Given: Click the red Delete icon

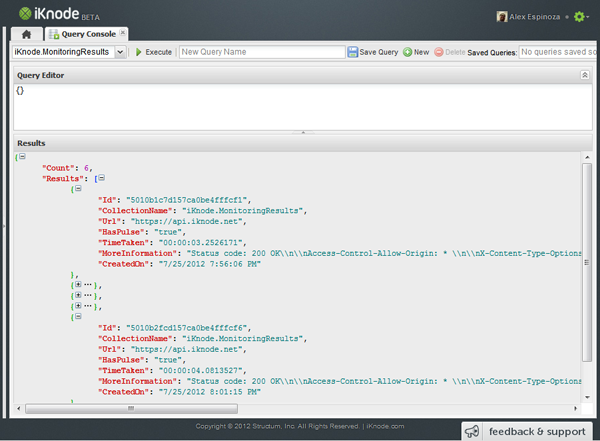Looking at the screenshot, I should click(x=439, y=52).
